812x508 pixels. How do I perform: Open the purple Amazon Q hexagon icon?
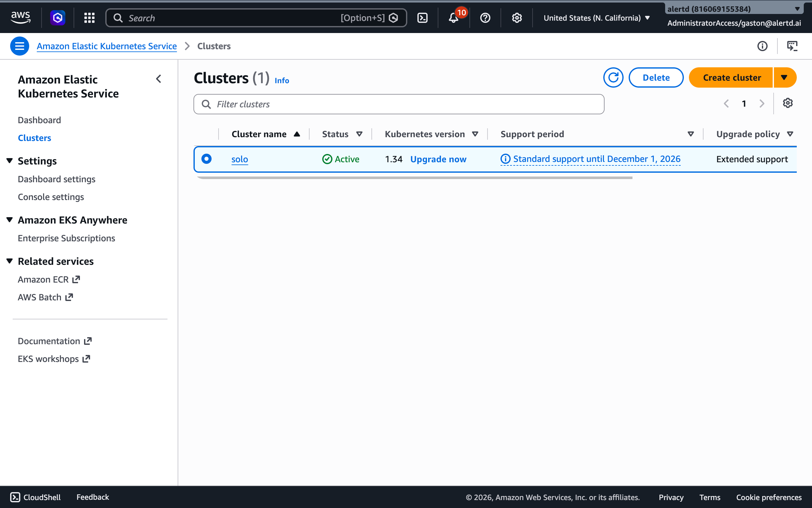click(x=58, y=17)
